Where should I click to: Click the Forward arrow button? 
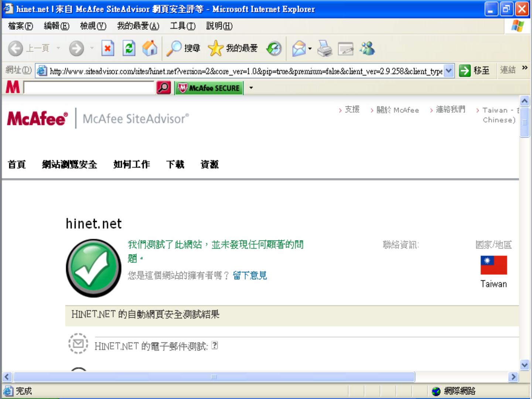point(76,48)
